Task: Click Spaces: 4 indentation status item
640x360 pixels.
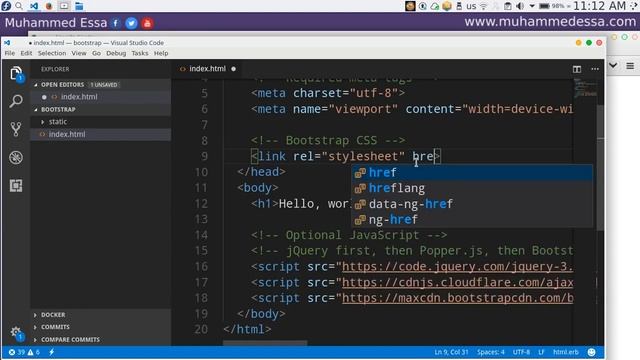Action: pyautogui.click(x=491, y=352)
